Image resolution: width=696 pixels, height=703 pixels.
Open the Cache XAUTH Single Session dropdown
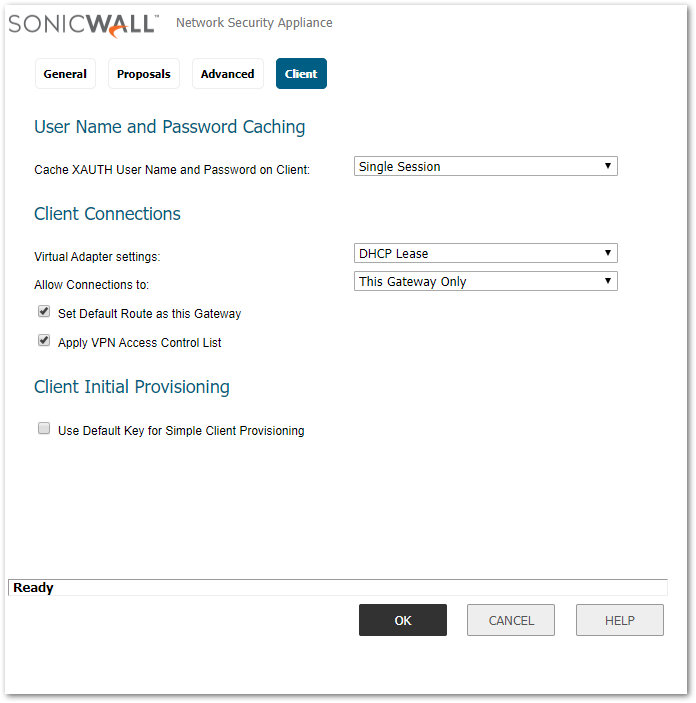coord(486,167)
